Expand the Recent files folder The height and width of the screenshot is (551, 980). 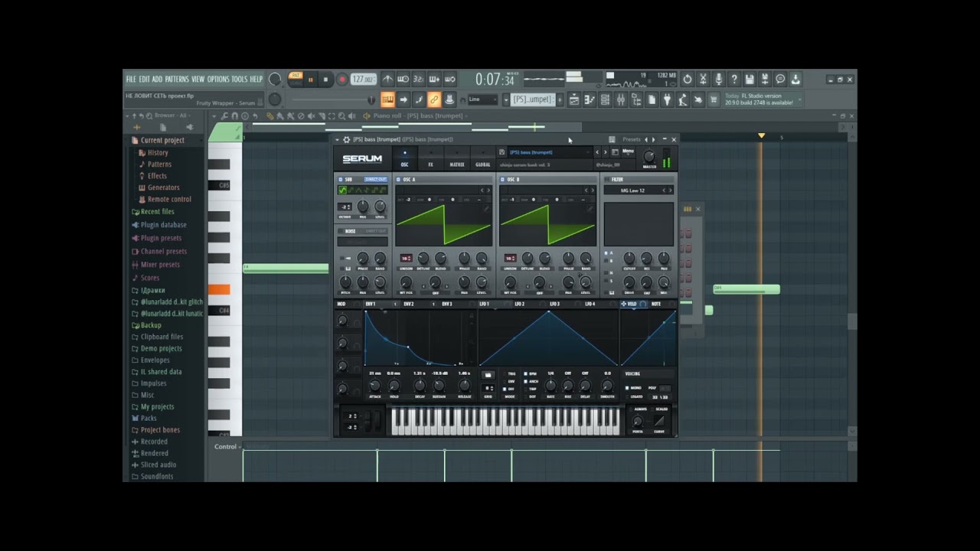157,212
